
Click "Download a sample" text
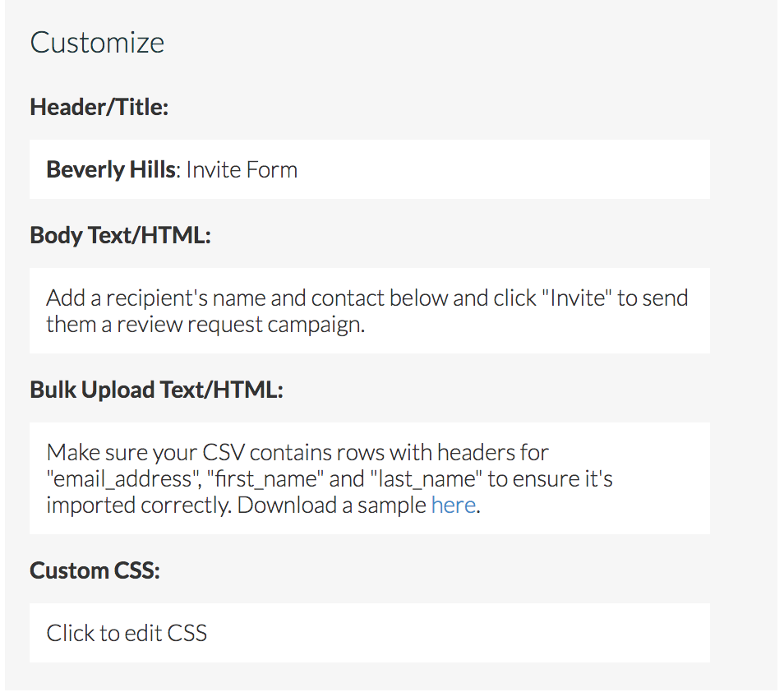[332, 505]
